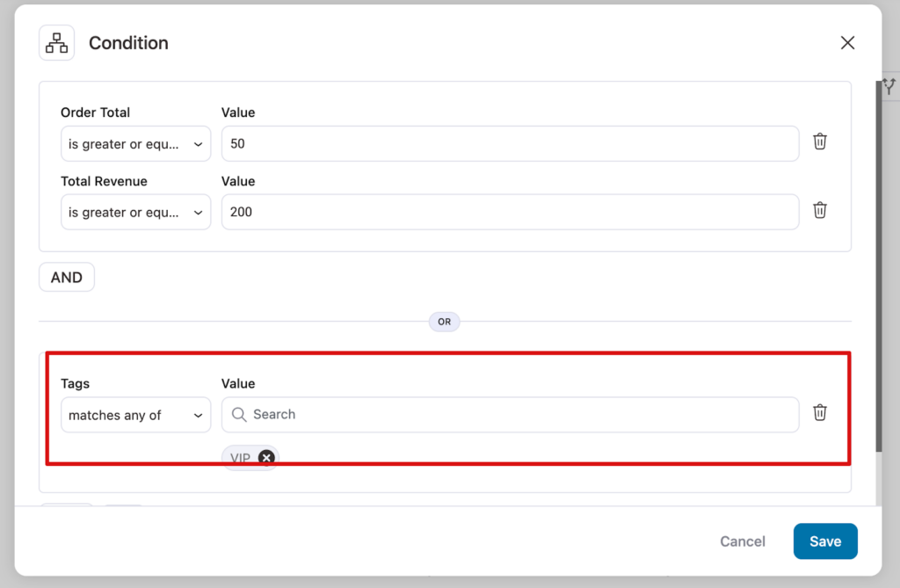Click the Condition hierarchy icon in header
Image resolution: width=900 pixels, height=588 pixels.
[x=56, y=43]
